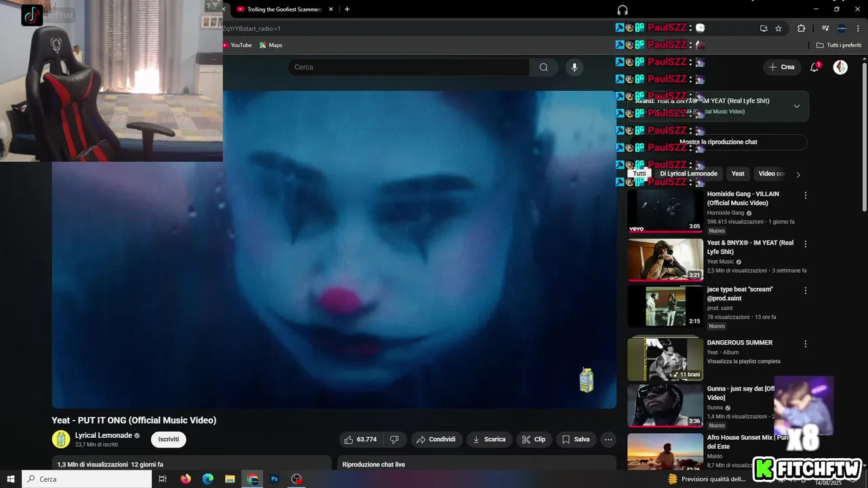Open Gunna just say dat thumbnail

tap(665, 405)
